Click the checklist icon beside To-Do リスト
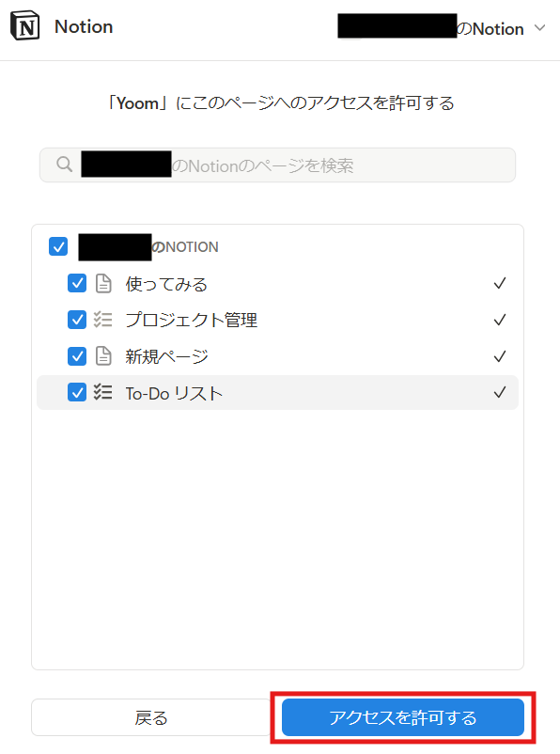Screen dimensions: 560x754 click(x=102, y=392)
